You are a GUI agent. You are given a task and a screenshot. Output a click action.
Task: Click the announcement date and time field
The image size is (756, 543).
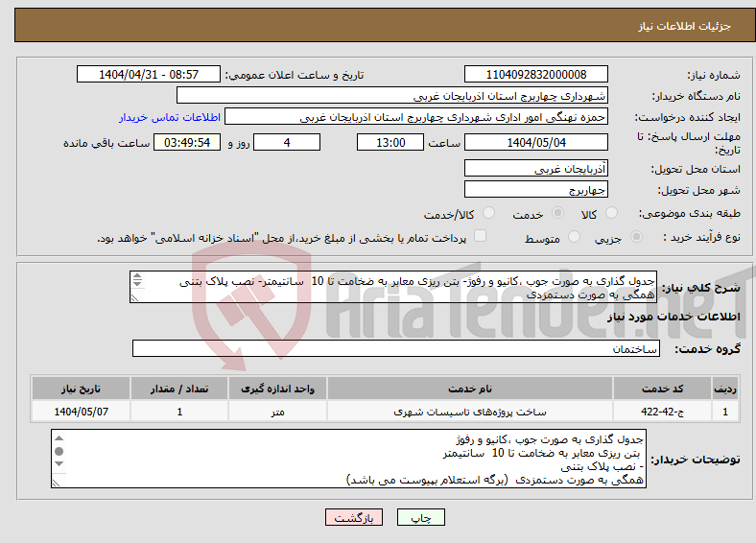pos(149,74)
